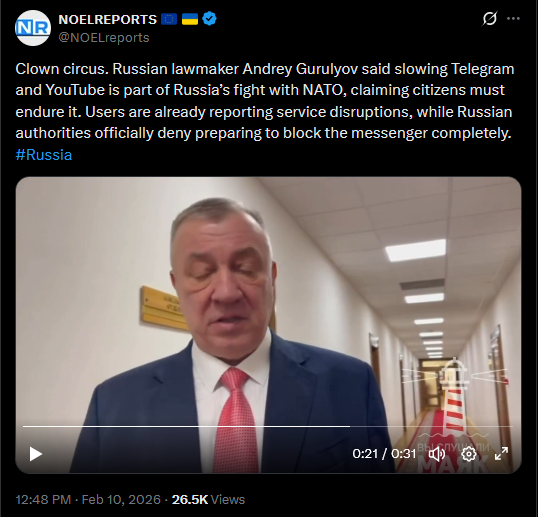View the 26.5K Views count

coord(208,500)
